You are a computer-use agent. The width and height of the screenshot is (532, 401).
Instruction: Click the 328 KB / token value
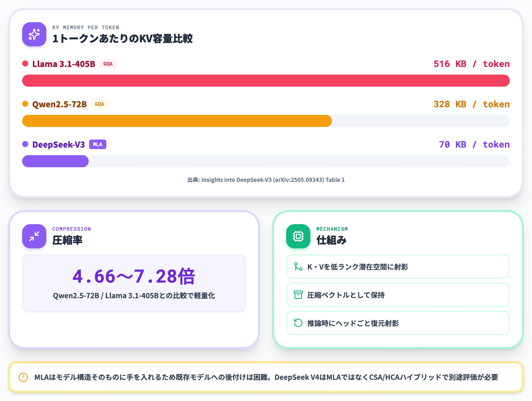point(472,104)
